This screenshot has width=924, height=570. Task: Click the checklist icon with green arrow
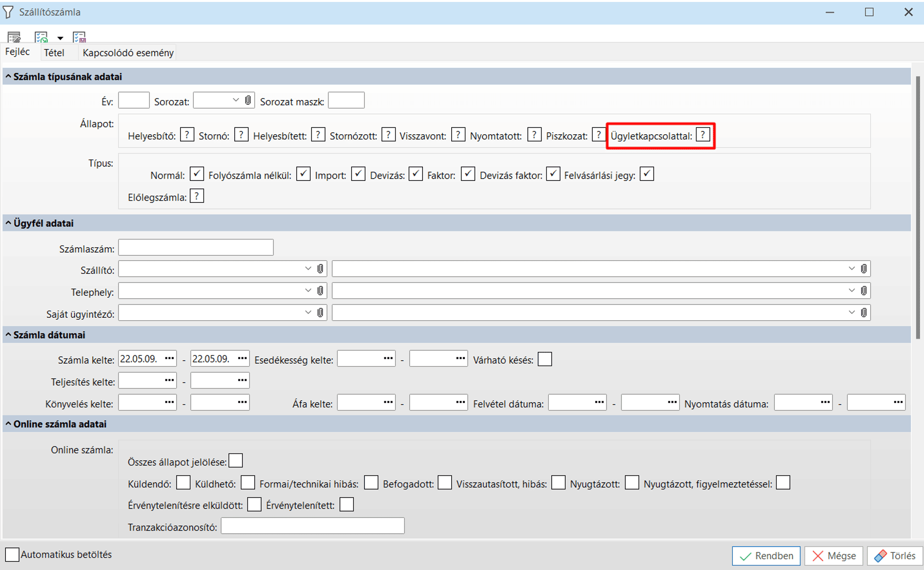pos(41,37)
